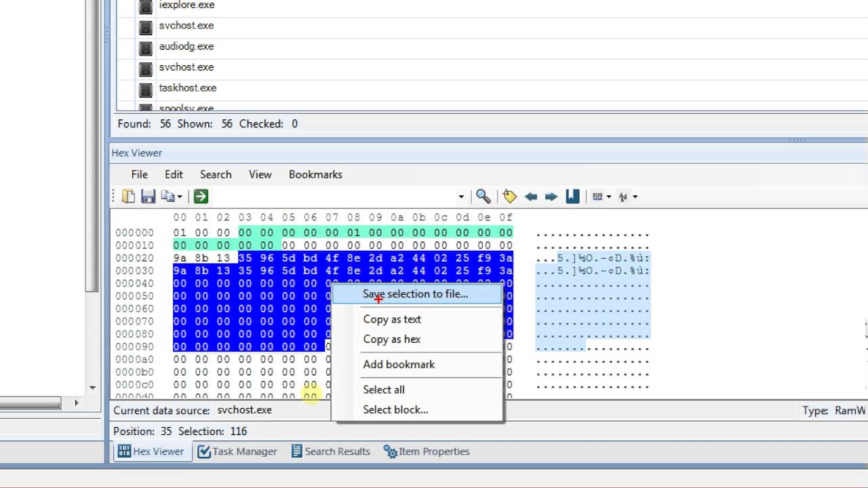Click the Hex Viewer panel title
868x488 pixels.
tap(137, 153)
